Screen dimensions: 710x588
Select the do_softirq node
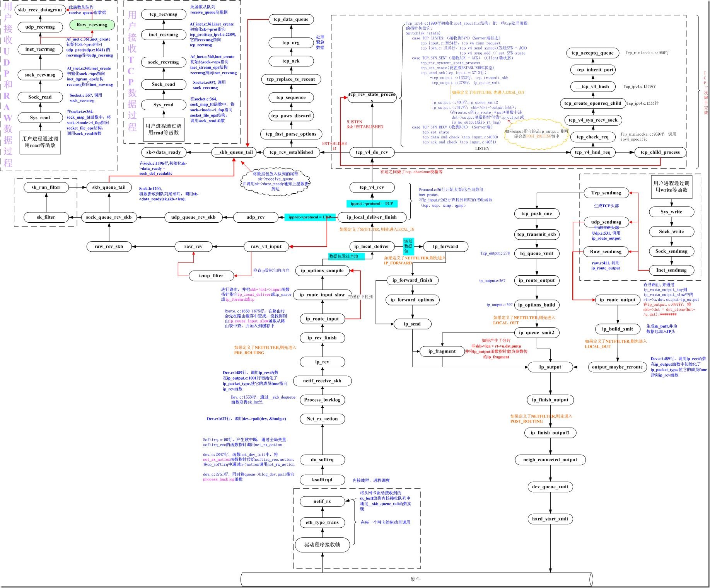tap(322, 460)
